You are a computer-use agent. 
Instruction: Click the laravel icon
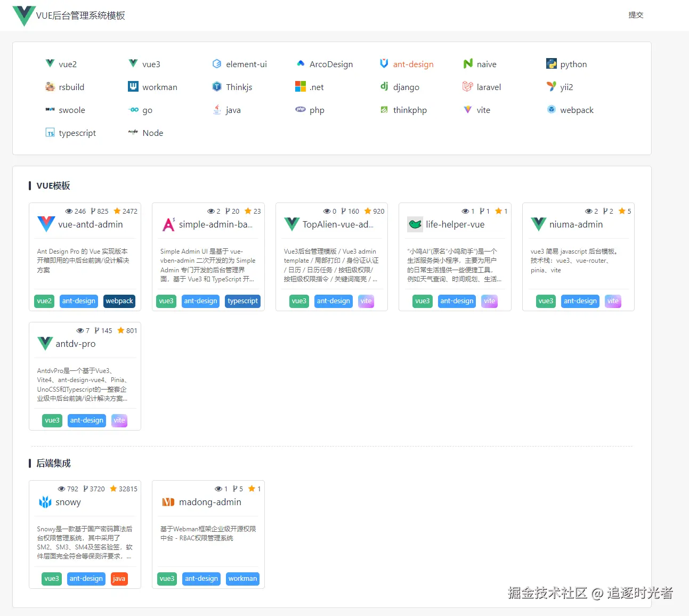pos(468,86)
